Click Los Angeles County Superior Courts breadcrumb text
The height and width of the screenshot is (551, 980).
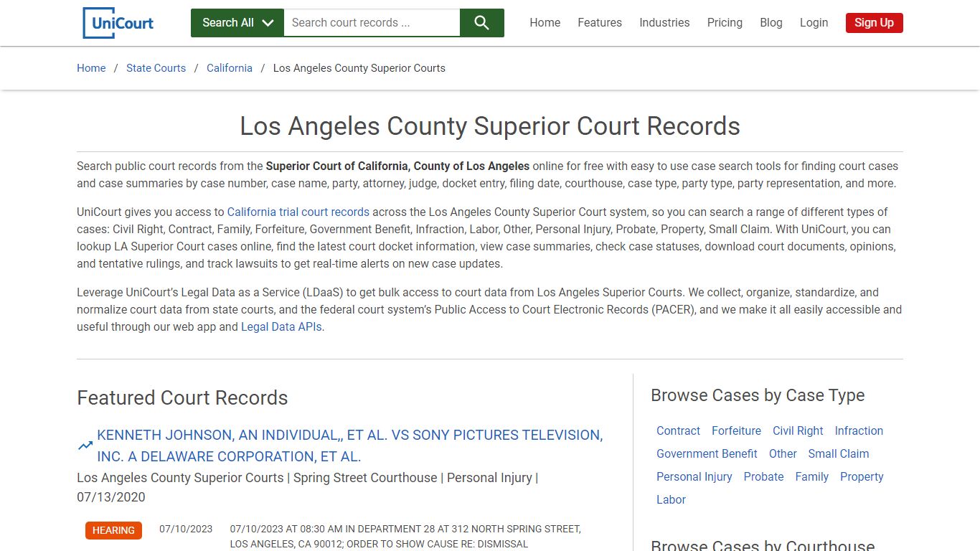click(x=359, y=68)
